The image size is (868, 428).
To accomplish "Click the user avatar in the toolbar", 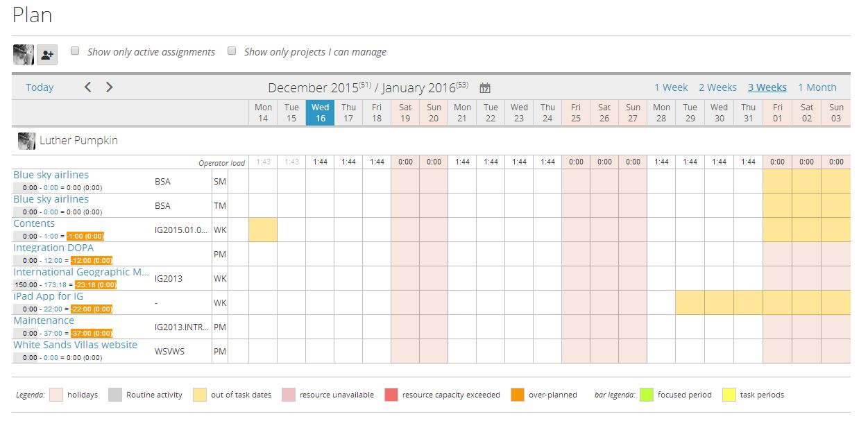I will click(24, 55).
